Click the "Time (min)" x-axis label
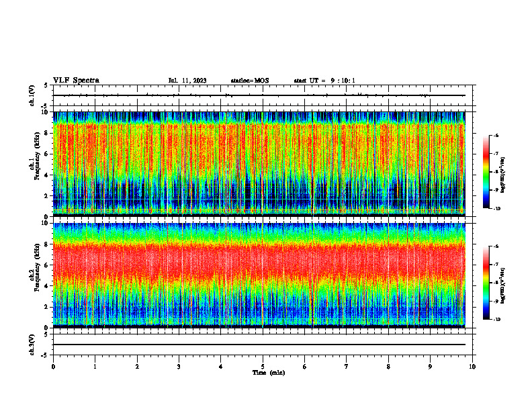The image size is (532, 411). click(x=269, y=373)
